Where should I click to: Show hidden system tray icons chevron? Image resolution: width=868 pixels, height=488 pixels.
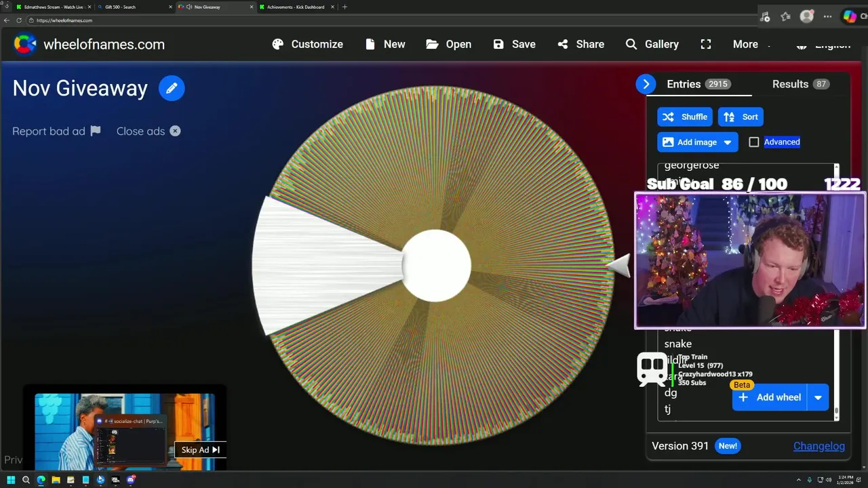[798, 480]
